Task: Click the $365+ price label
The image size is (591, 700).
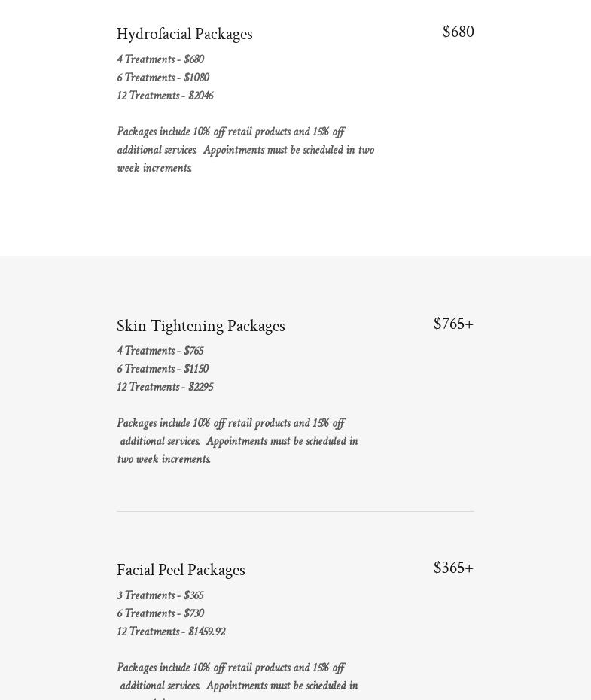Action: (x=453, y=568)
